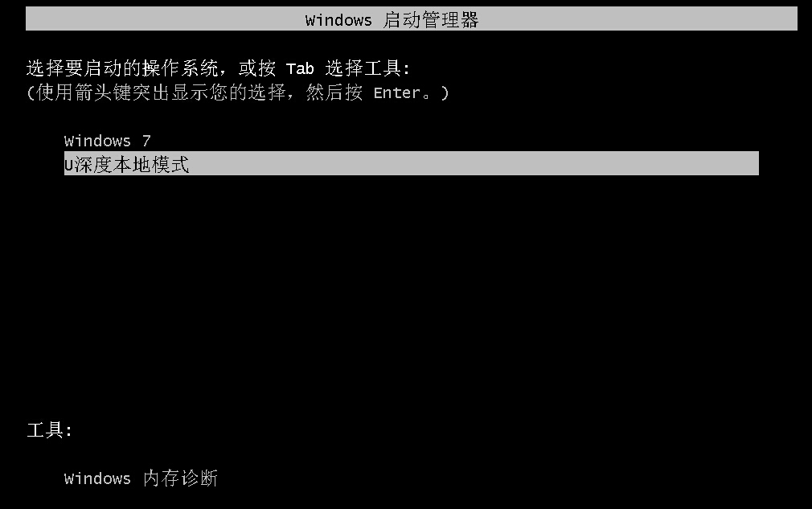Click the 选择要启动的操作系统 instruction text
This screenshot has width=812, height=509.
click(121, 68)
